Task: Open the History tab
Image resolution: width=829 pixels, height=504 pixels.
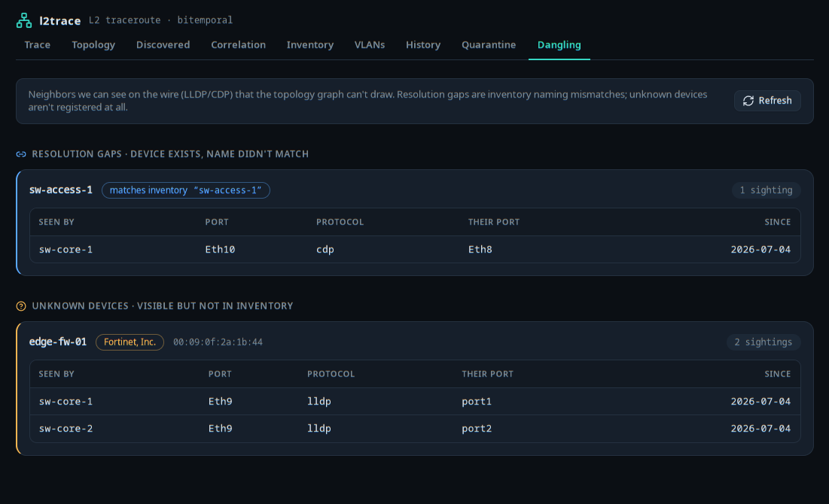Action: click(423, 45)
